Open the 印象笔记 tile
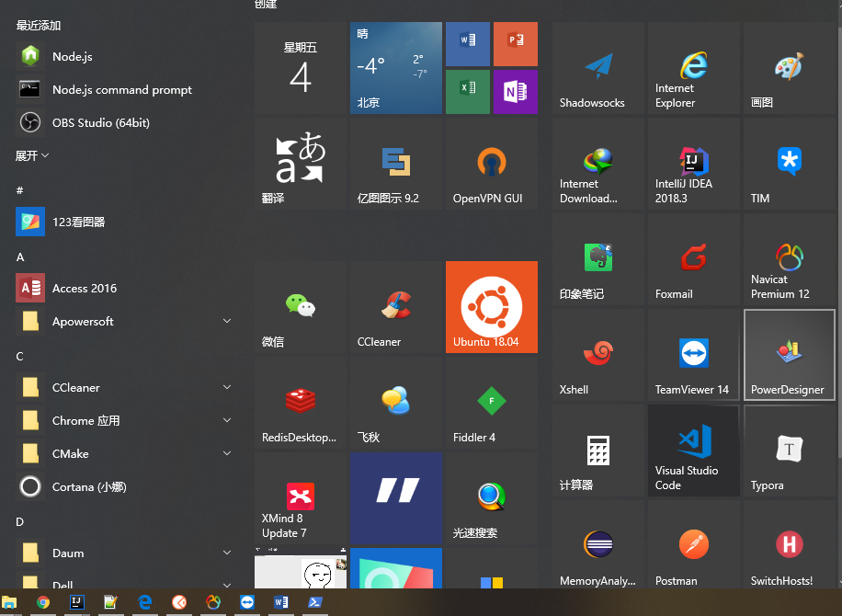 click(x=598, y=259)
